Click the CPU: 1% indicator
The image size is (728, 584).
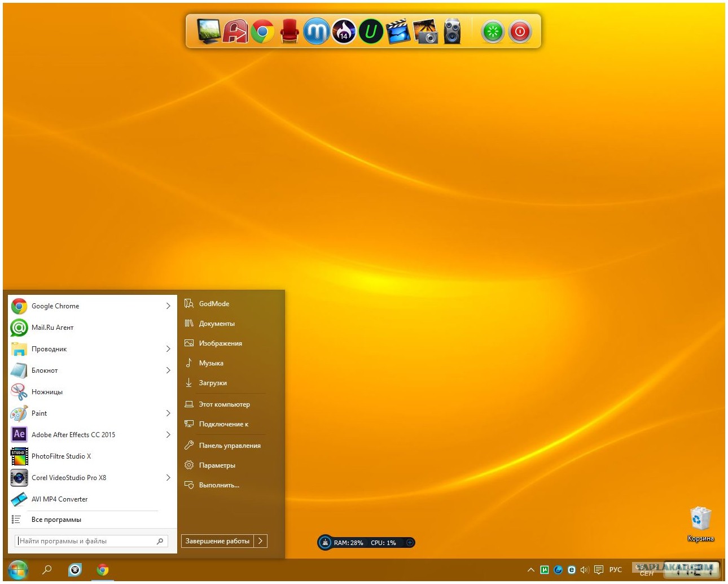[383, 543]
